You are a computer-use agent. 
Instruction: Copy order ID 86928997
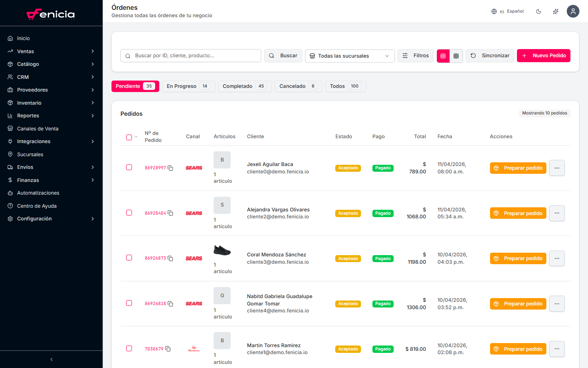tap(170, 168)
